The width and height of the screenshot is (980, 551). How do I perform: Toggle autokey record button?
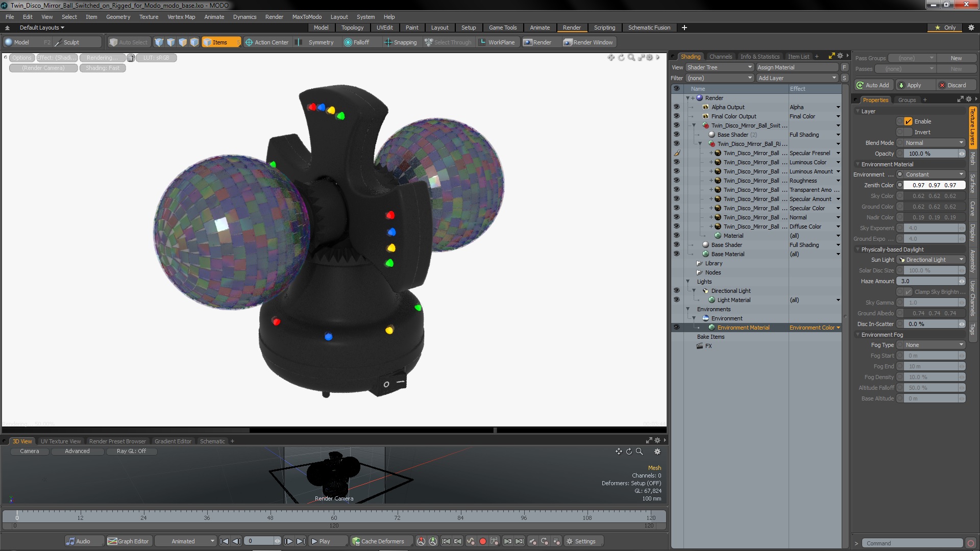482,541
